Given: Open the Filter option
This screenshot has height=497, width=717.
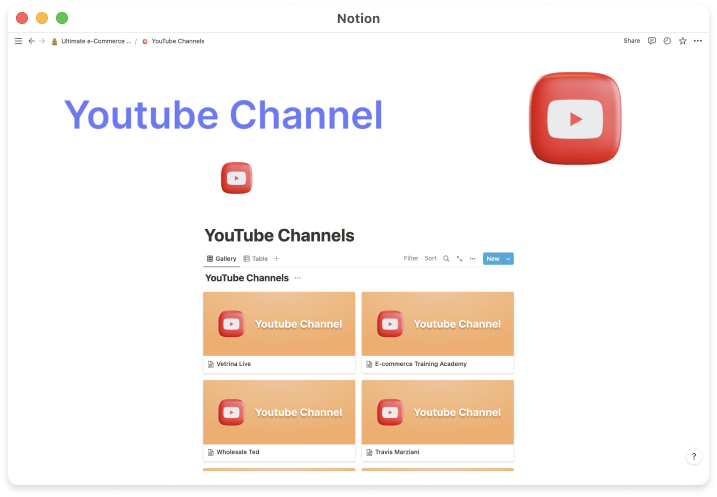Looking at the screenshot, I should (411, 258).
